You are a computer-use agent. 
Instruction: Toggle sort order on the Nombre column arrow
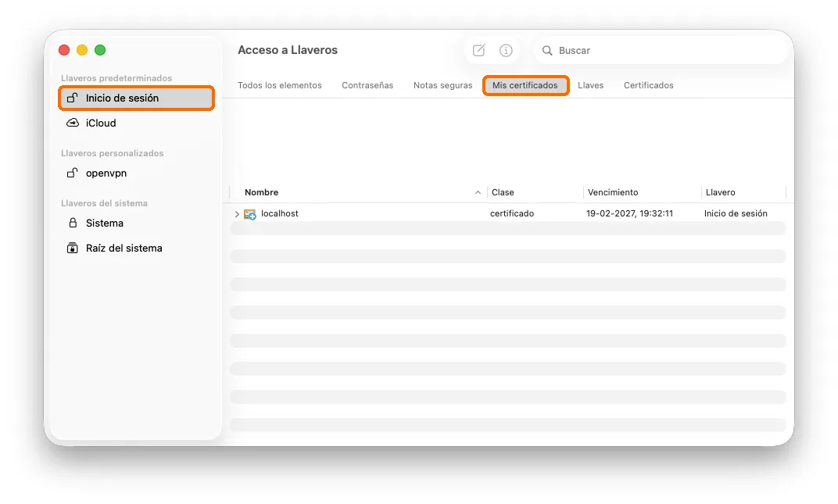[x=478, y=192]
